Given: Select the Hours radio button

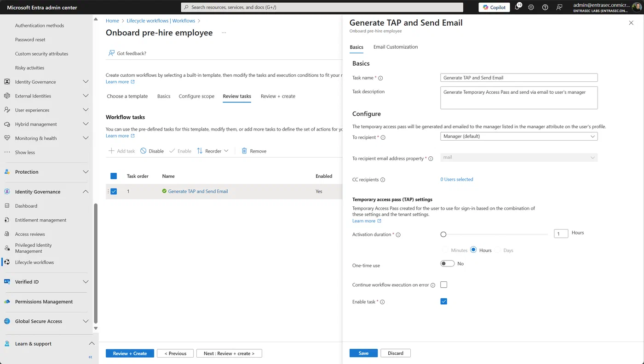Looking at the screenshot, I should (x=473, y=250).
